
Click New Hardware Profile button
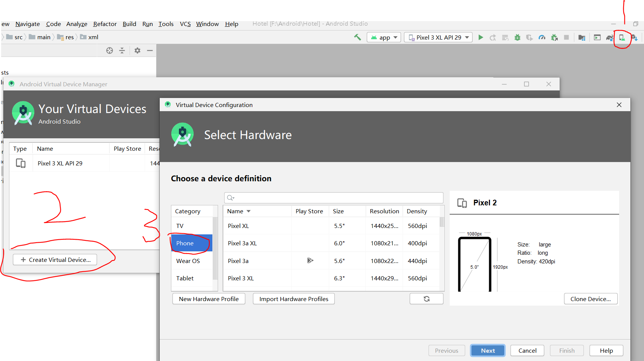tap(209, 299)
